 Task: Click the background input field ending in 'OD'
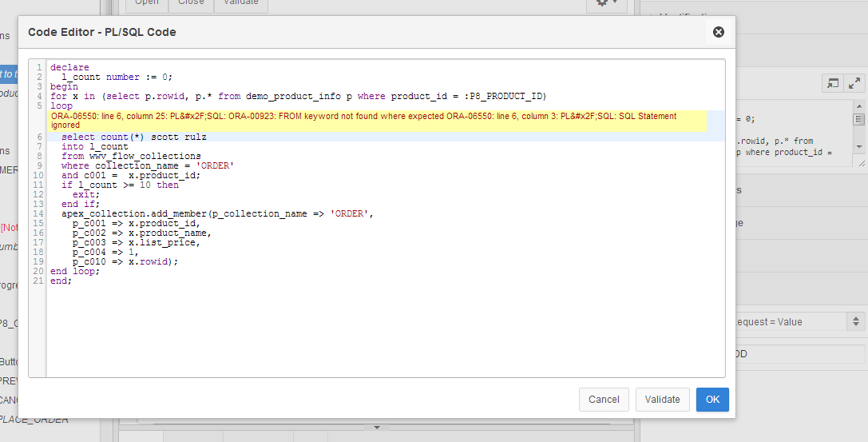pos(800,354)
